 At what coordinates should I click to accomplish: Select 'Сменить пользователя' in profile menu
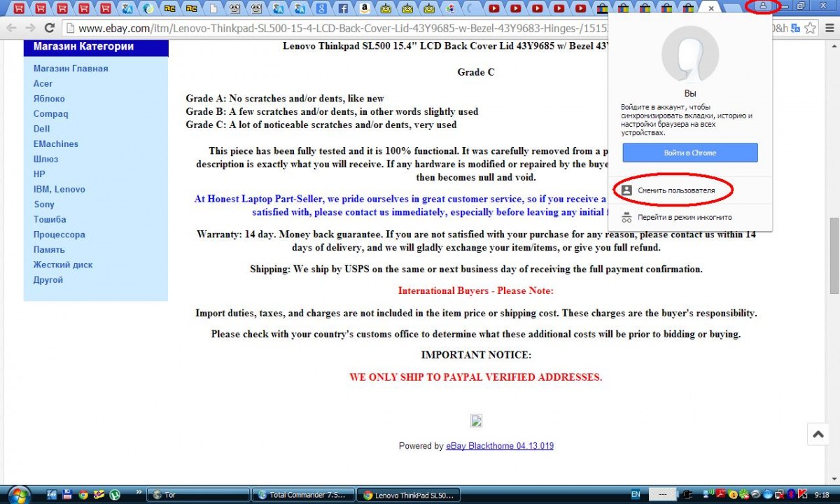point(675,190)
